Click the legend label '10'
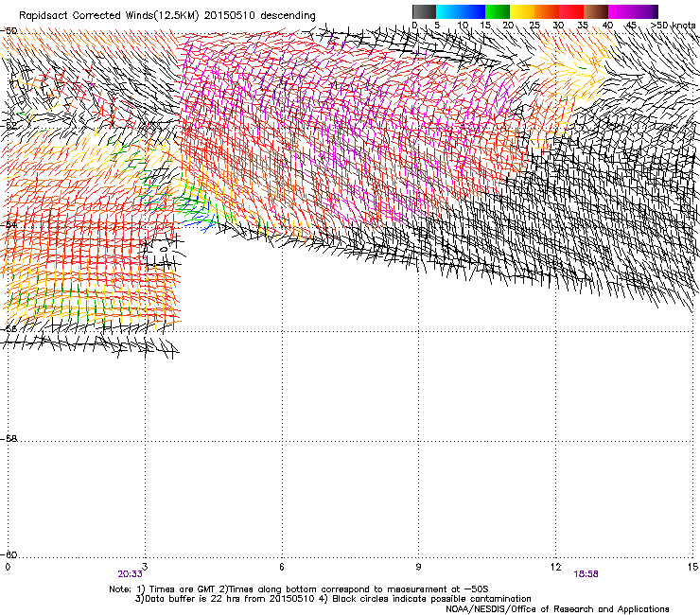The height and width of the screenshot is (615, 700). click(x=463, y=26)
